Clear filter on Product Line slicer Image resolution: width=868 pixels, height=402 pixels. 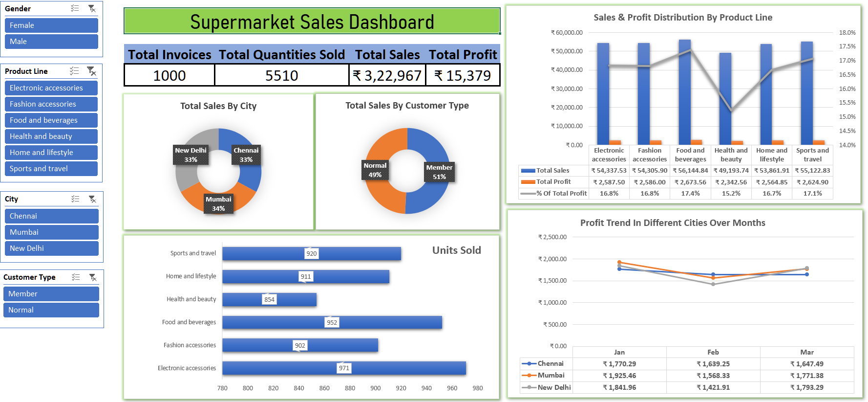pos(91,71)
